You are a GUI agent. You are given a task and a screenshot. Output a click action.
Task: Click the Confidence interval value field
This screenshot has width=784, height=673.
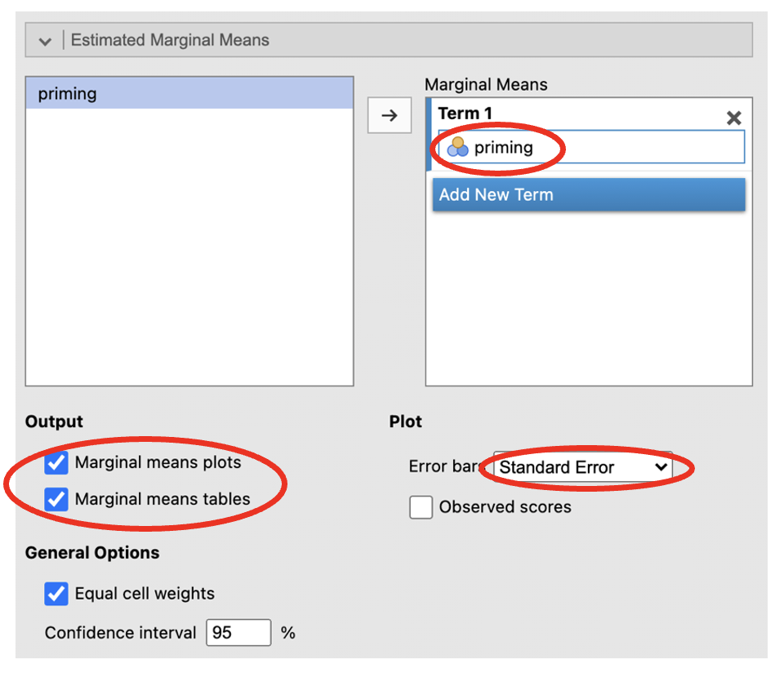point(238,633)
